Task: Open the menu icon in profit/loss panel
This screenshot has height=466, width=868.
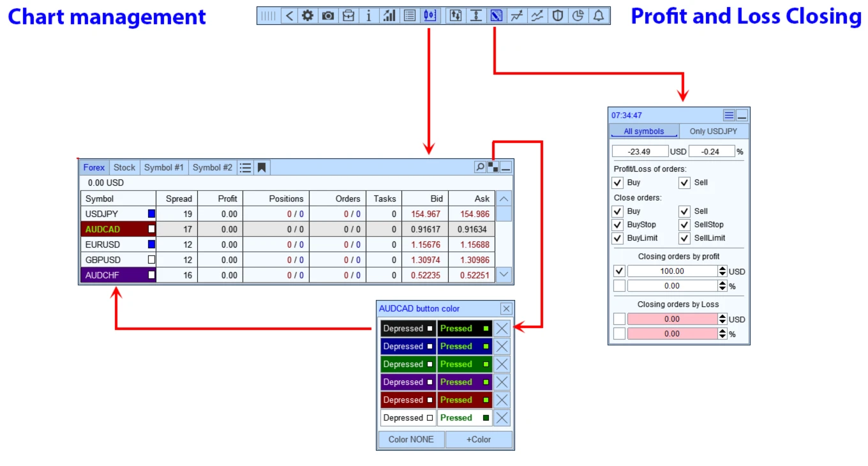Action: point(729,116)
